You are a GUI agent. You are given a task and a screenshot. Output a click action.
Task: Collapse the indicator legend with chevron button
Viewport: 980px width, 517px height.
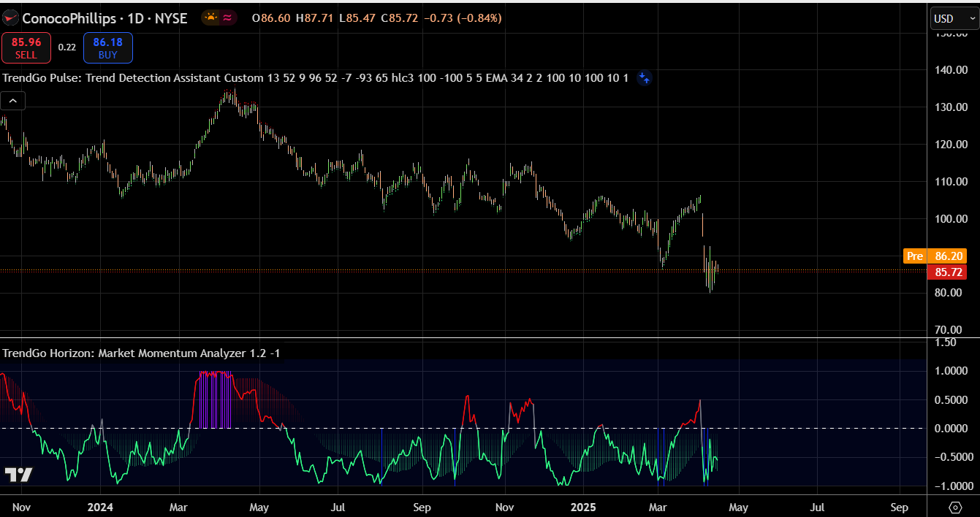point(13,101)
